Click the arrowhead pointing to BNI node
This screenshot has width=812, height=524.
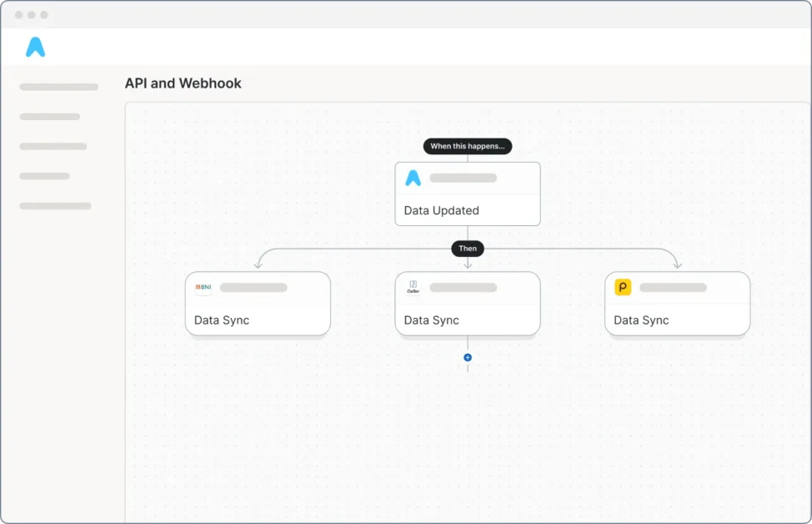coord(258,264)
